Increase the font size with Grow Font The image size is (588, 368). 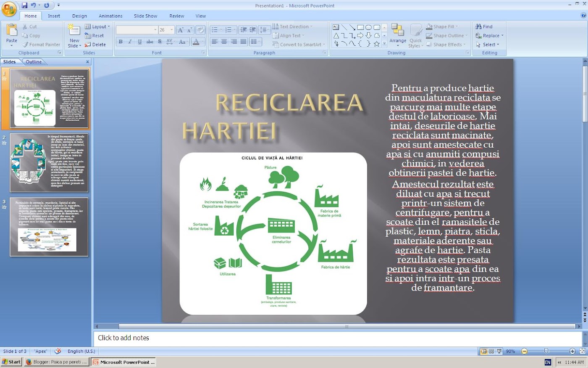(x=180, y=30)
